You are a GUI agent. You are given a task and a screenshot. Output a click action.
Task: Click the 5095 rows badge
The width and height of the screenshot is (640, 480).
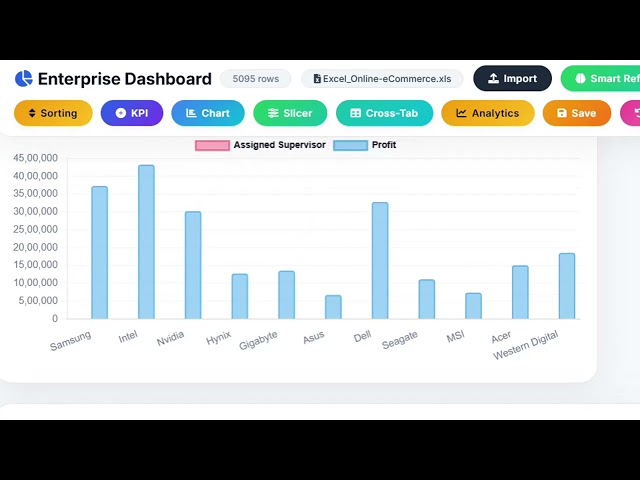tap(256, 79)
